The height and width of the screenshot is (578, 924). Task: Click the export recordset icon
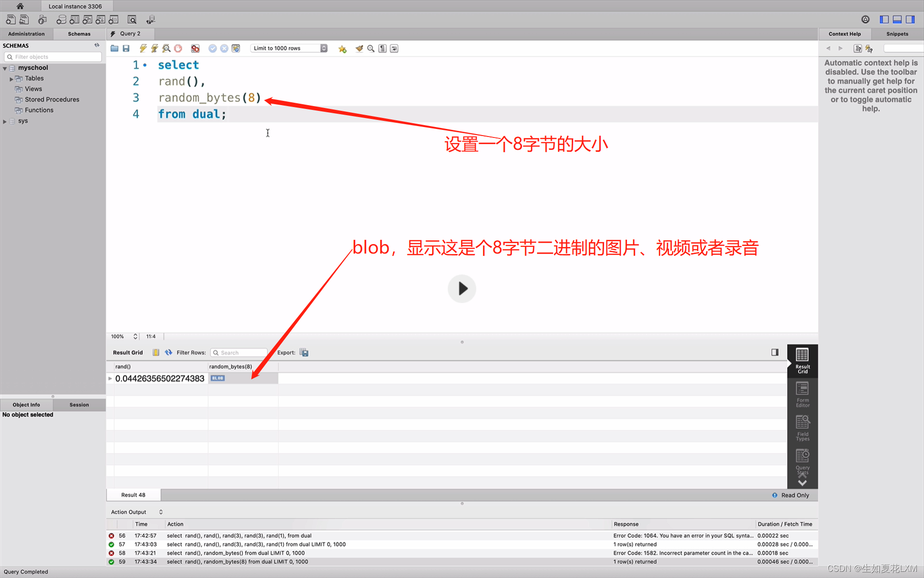pyautogui.click(x=304, y=353)
